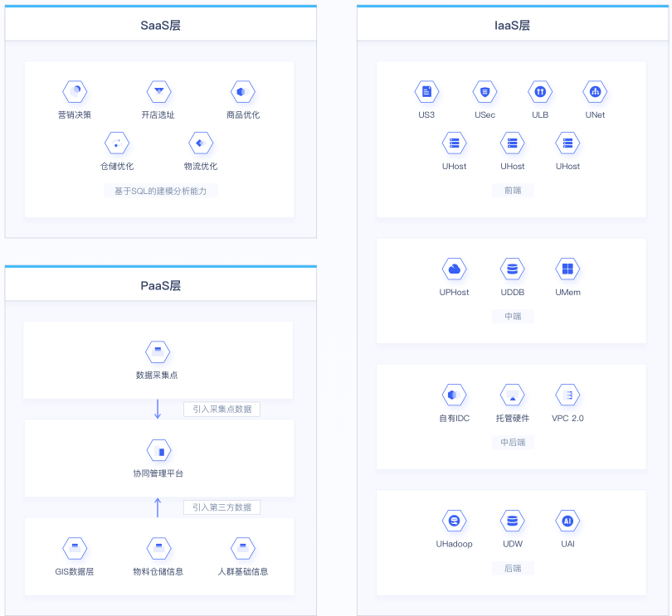Click the 自有IDC icon

(454, 395)
